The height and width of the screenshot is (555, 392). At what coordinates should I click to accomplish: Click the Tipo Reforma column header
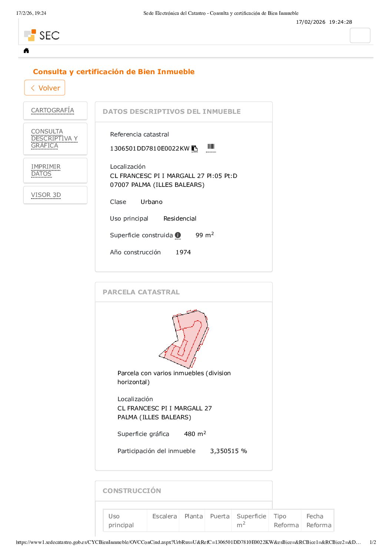coord(286,521)
